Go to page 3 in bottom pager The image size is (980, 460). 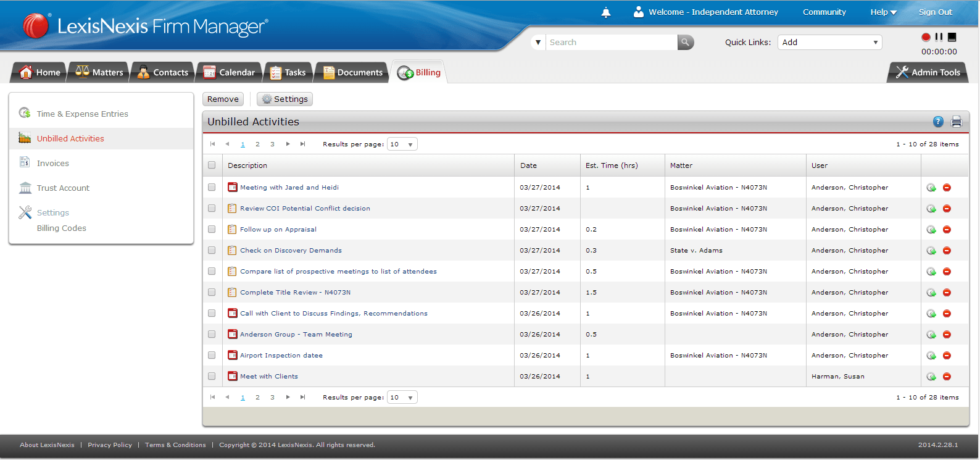[272, 397]
